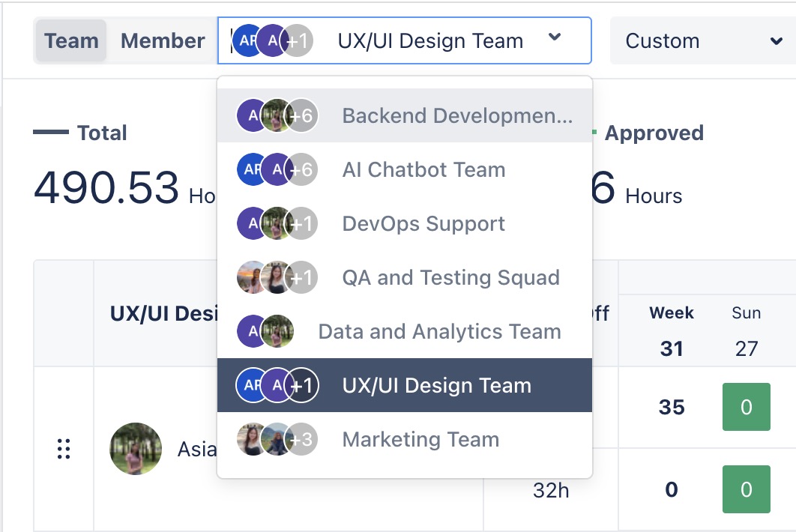Click avatar group of QA and Testing Squad
796x532 pixels.
pos(277,278)
